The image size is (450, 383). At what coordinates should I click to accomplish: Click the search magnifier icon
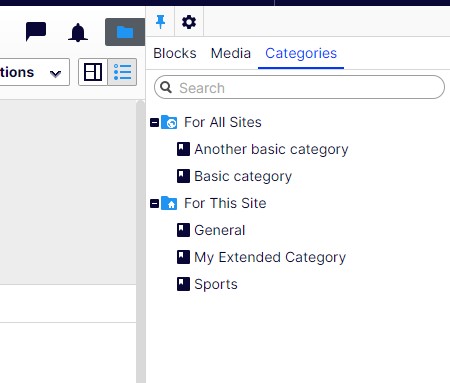point(166,87)
